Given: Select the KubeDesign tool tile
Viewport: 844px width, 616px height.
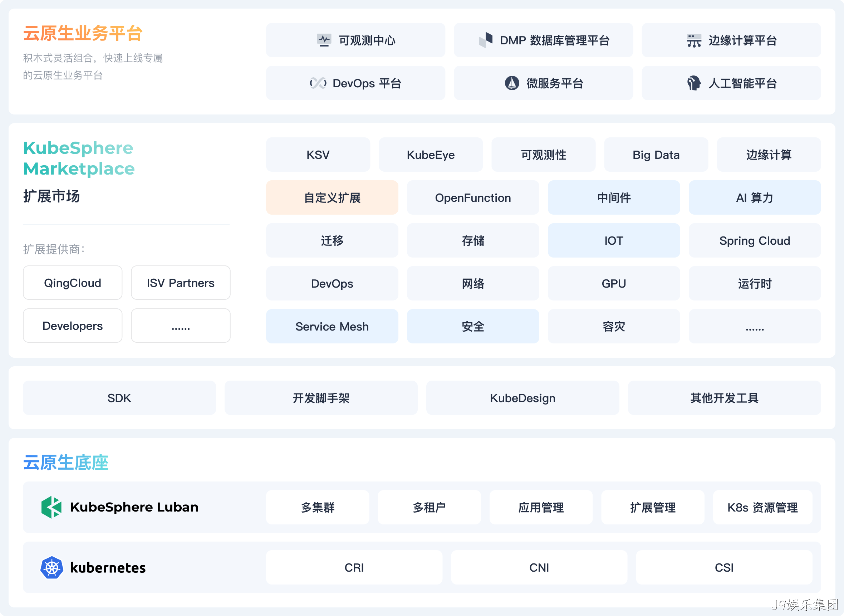Looking at the screenshot, I should tap(522, 398).
